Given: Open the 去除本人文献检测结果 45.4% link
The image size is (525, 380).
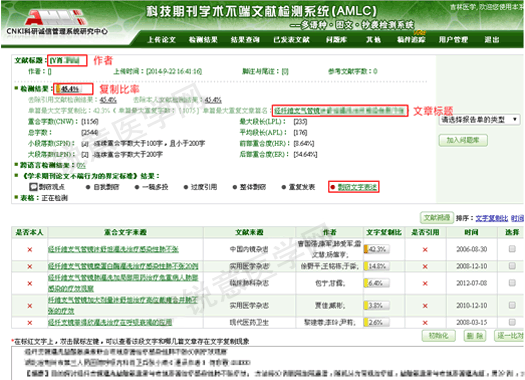Looking at the screenshot, I should [x=213, y=100].
